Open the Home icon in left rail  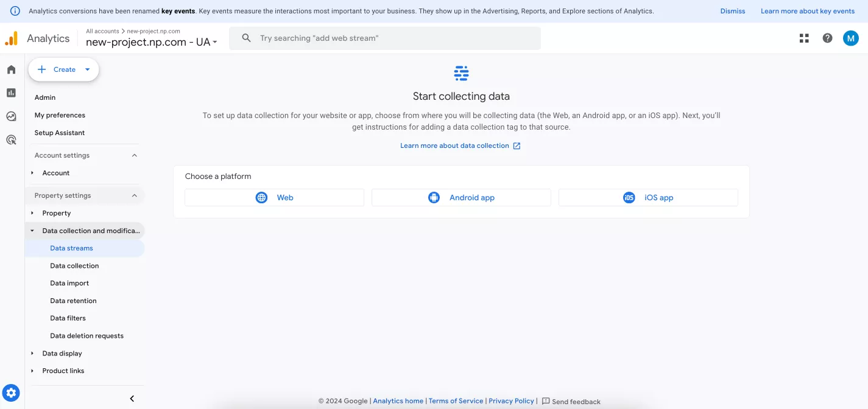tap(11, 69)
